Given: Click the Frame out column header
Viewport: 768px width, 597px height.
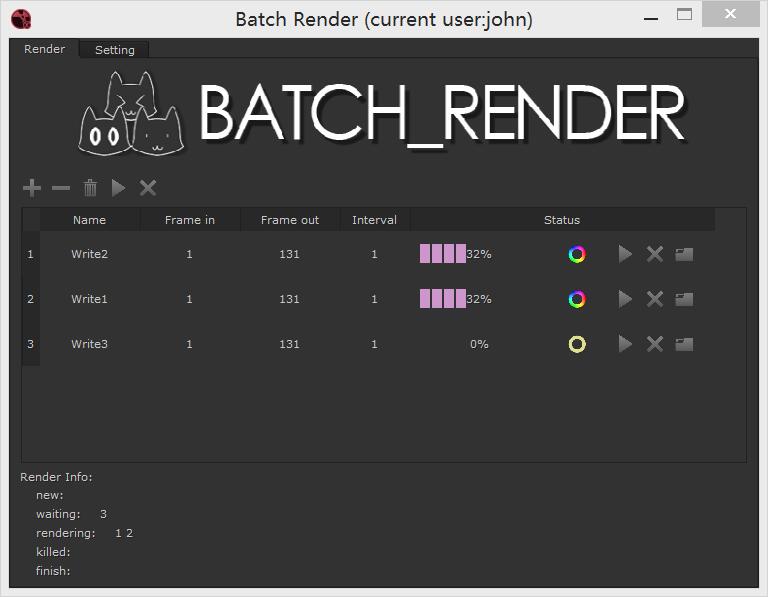Looking at the screenshot, I should (x=289, y=220).
